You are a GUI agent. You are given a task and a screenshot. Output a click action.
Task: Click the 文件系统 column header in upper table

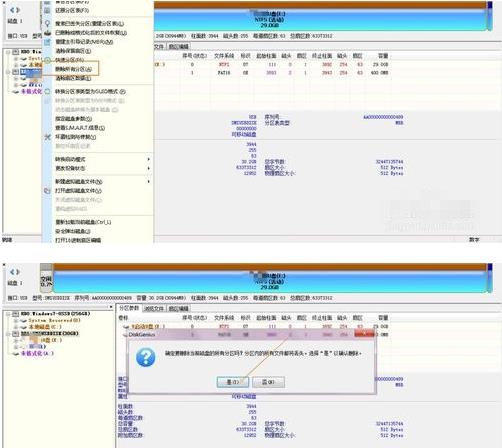pyautogui.click(x=224, y=56)
